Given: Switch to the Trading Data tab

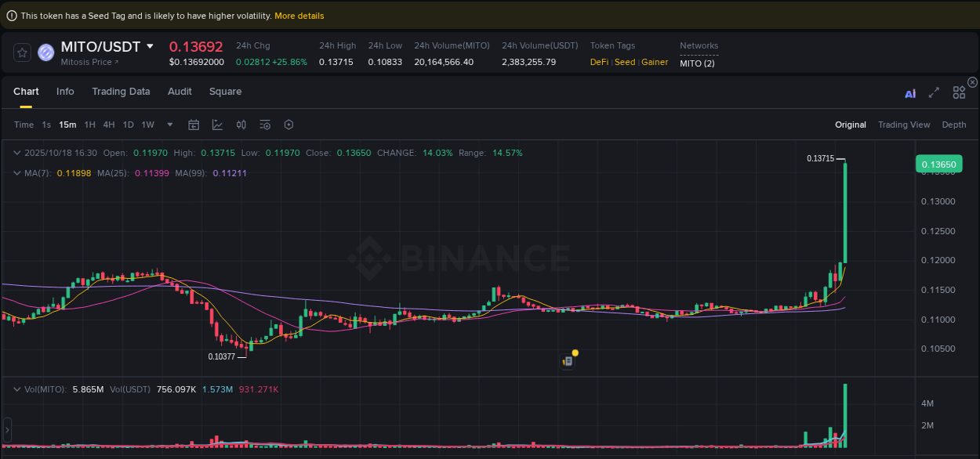Looking at the screenshot, I should (x=121, y=92).
